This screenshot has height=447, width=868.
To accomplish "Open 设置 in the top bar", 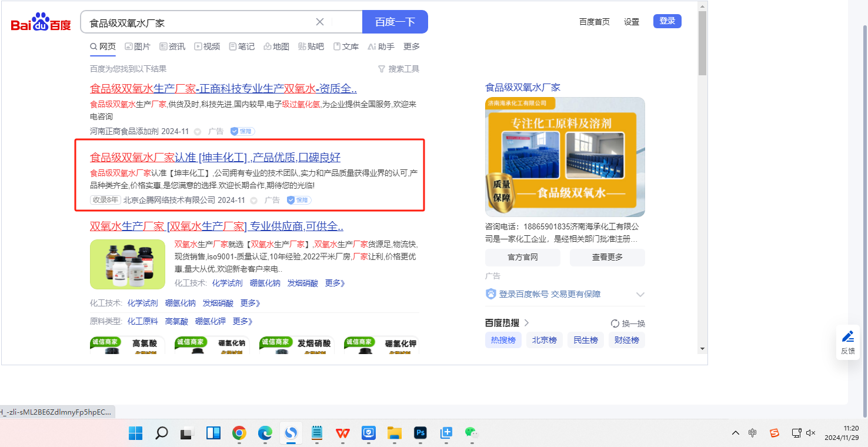I will [x=632, y=22].
